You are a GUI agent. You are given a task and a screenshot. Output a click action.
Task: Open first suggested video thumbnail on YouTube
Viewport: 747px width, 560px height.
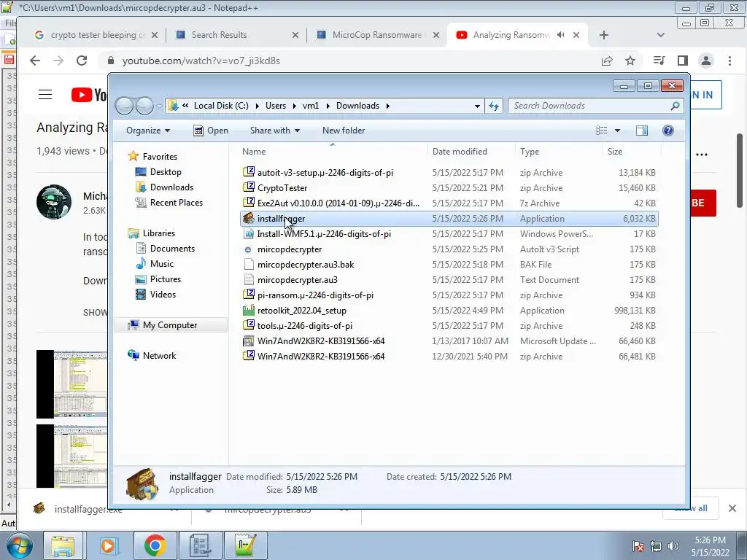[72, 384]
